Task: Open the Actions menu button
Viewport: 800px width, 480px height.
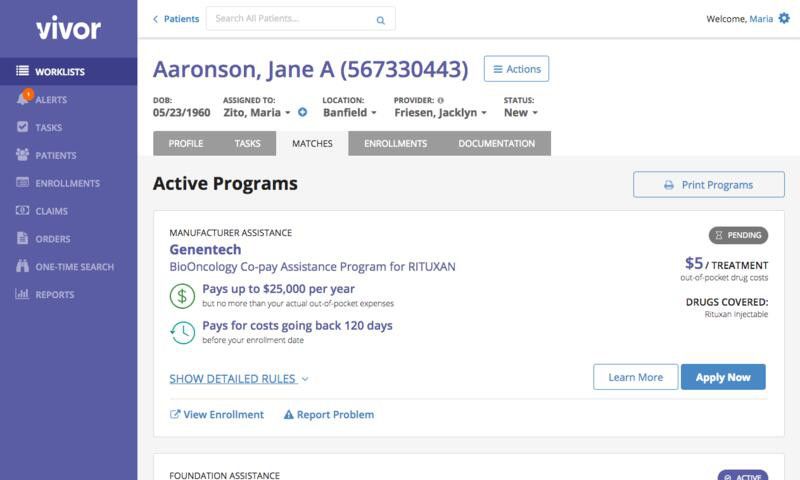Action: tap(516, 69)
